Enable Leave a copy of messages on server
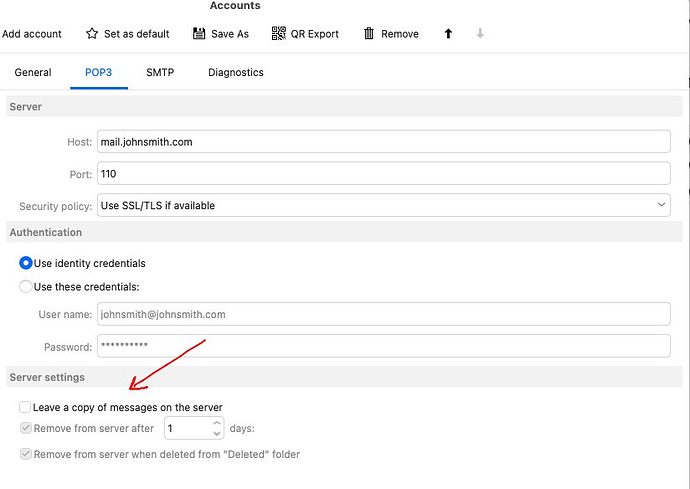This screenshot has height=489, width=690. (x=25, y=408)
